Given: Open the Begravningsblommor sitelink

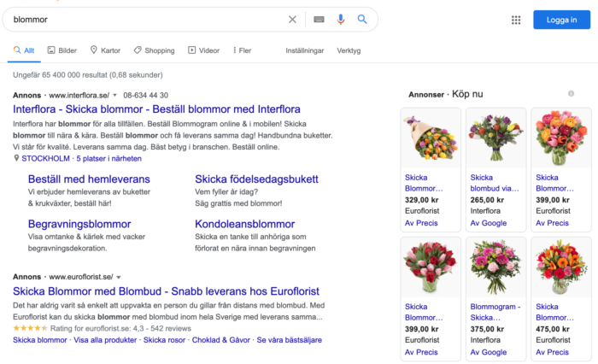Looking at the screenshot, I should click(x=79, y=224).
